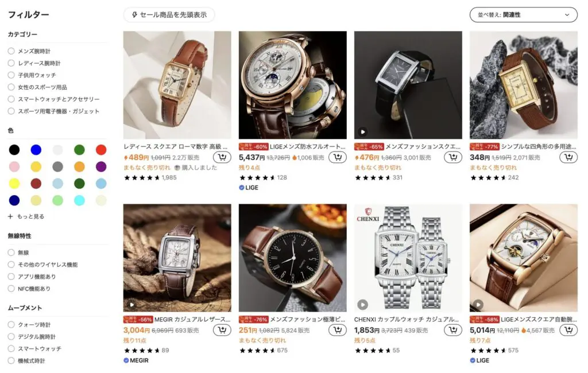This screenshot has width=588, height=373.
Task: Add 348円 simple square watch to cart
Action: pos(568,157)
